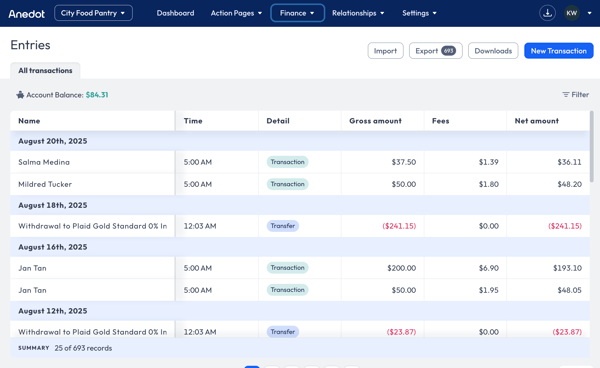
Task: Click the download icon in top bar
Action: tap(547, 13)
